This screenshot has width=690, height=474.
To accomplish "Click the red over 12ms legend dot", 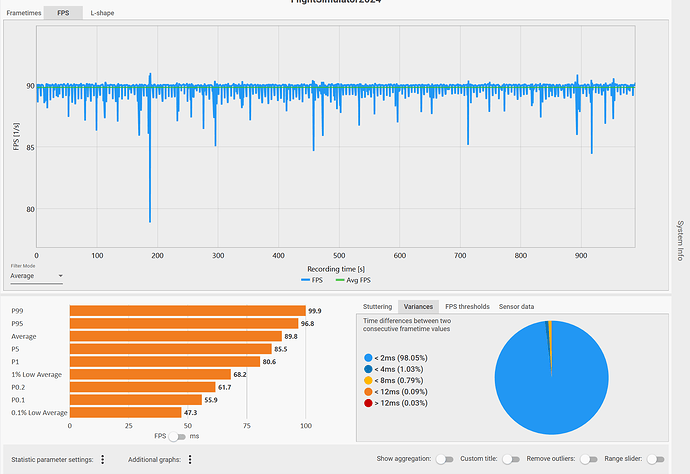I will pos(368,403).
